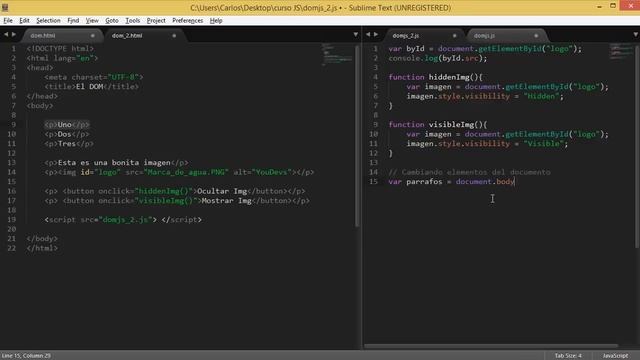This screenshot has width=640, height=360.
Task: Click the img id="logo" line
Action: 179,172
